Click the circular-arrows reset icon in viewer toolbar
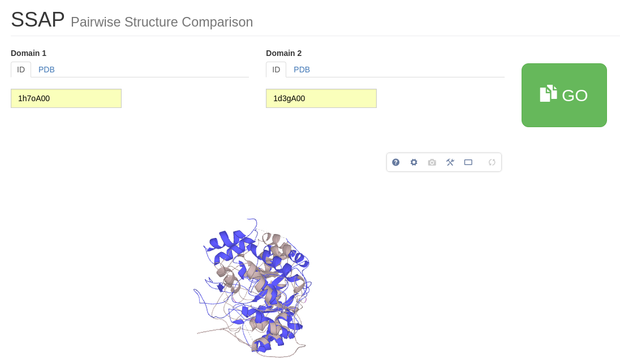This screenshot has width=620, height=364. [x=492, y=162]
